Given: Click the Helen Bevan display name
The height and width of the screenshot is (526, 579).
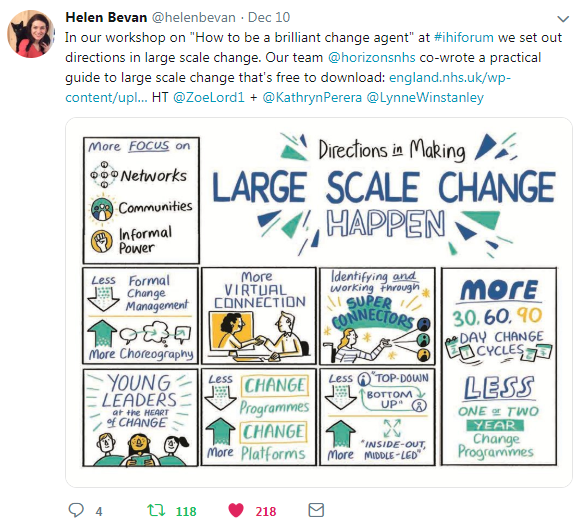Looking at the screenshot, I should [x=106, y=17].
